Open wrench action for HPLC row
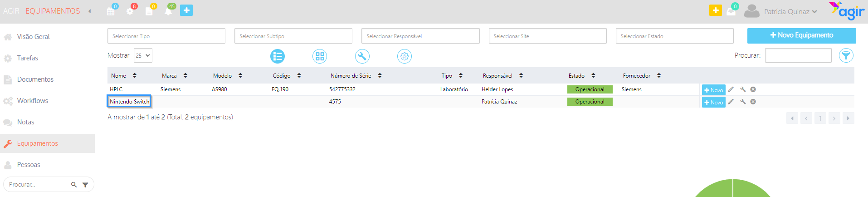 [x=743, y=89]
